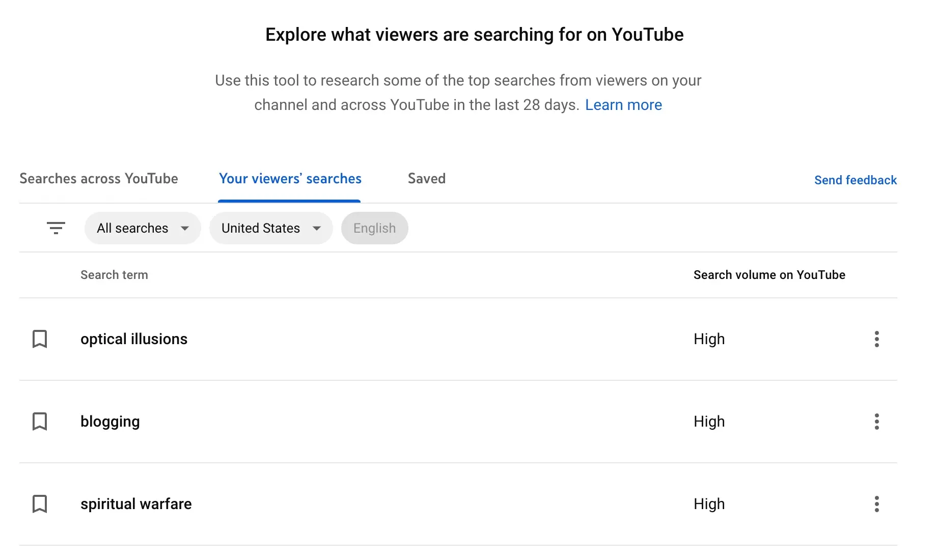Image resolution: width=937 pixels, height=560 pixels.
Task: Click Send feedback
Action: click(x=855, y=180)
